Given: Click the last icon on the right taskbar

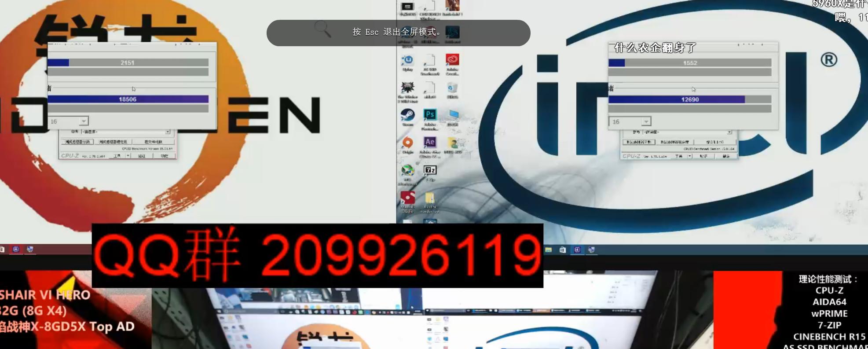Looking at the screenshot, I should [591, 250].
